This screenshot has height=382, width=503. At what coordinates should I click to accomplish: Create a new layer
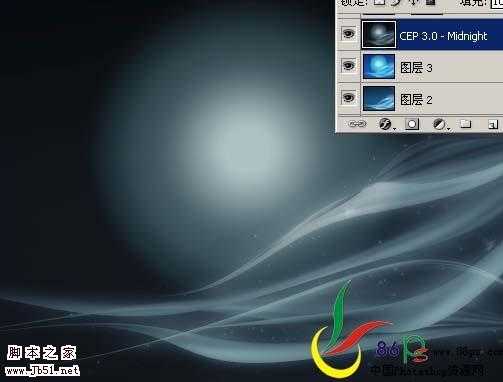click(x=493, y=125)
